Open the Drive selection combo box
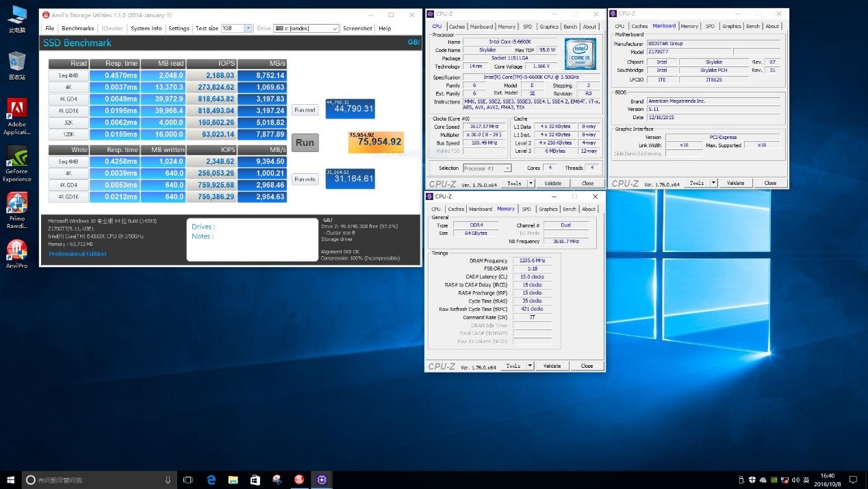 [306, 28]
